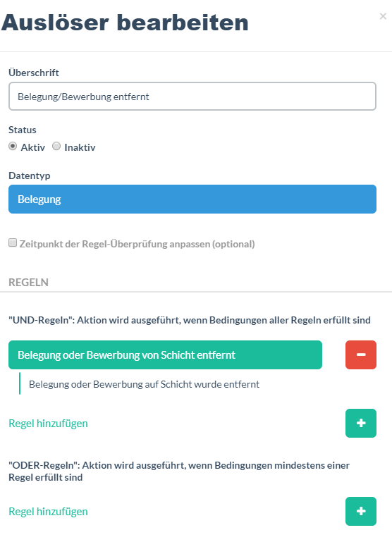Add an UND rule with plus button

[x=360, y=423]
